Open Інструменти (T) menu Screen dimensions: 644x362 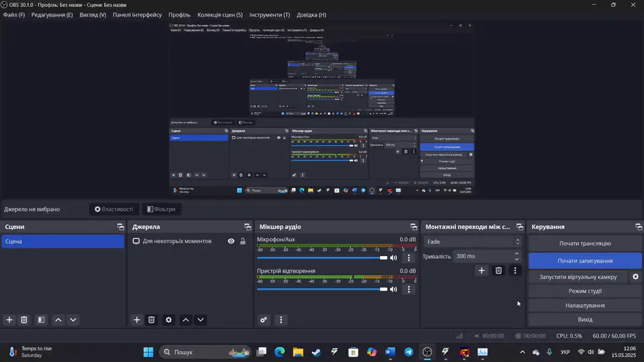(x=270, y=15)
